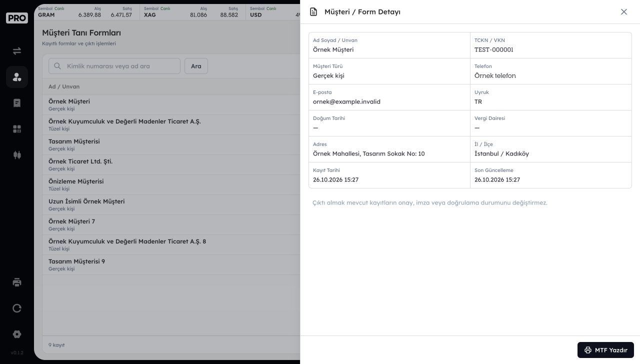Select Tasarım Müşterisi 9 row
This screenshot has height=364, width=640.
pos(171,264)
